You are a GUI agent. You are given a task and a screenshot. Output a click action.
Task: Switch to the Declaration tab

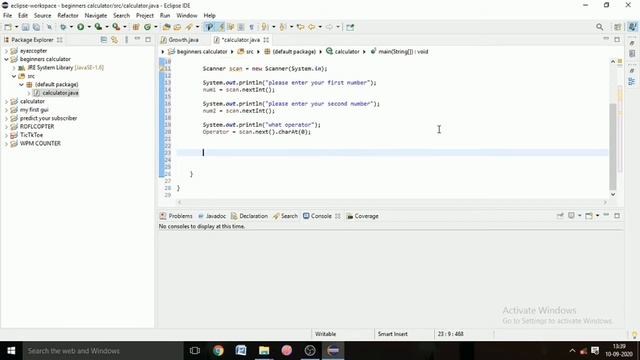pyautogui.click(x=249, y=216)
